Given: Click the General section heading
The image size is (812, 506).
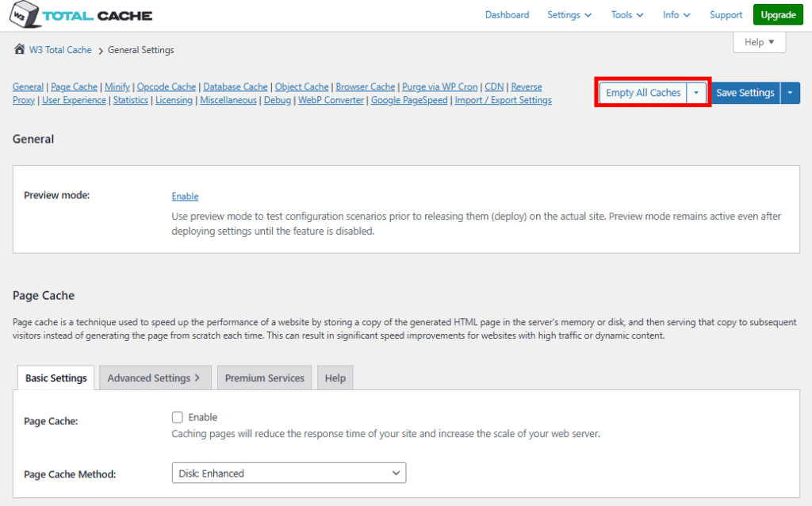Looking at the screenshot, I should (33, 139).
